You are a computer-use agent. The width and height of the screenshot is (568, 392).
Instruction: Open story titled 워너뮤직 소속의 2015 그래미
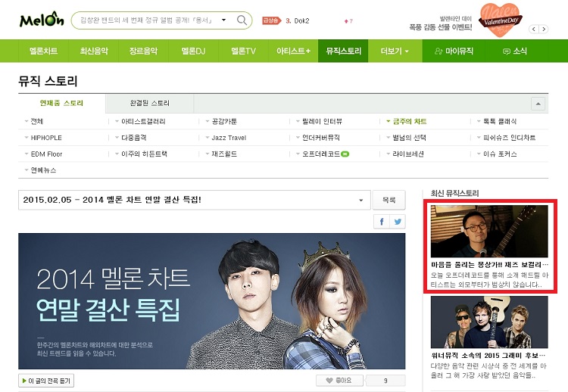488,356
